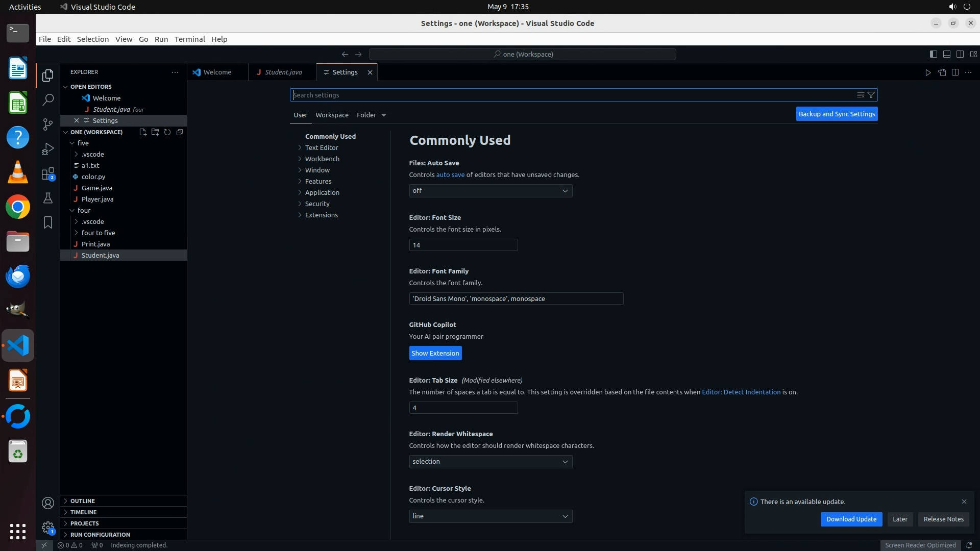The height and width of the screenshot is (551, 980).
Task: Open the Files: Auto Save dropdown
Action: [x=490, y=191]
